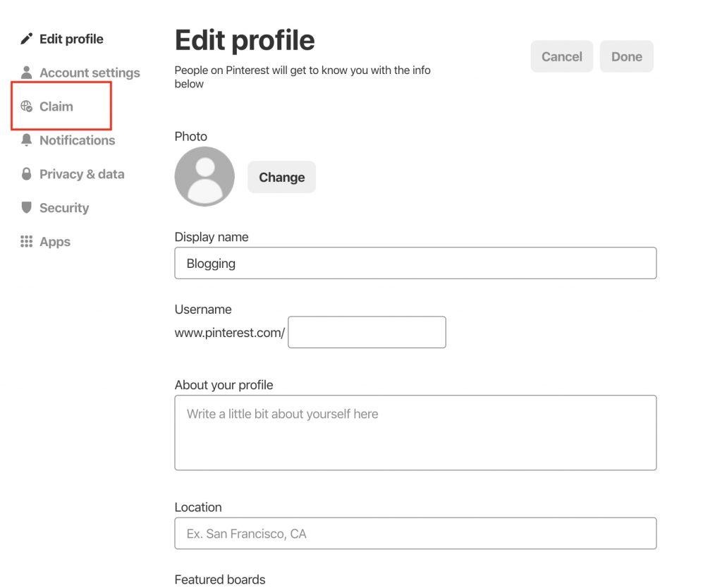Open Privacy & data settings
Screen dimensions: 722x588
pos(82,174)
